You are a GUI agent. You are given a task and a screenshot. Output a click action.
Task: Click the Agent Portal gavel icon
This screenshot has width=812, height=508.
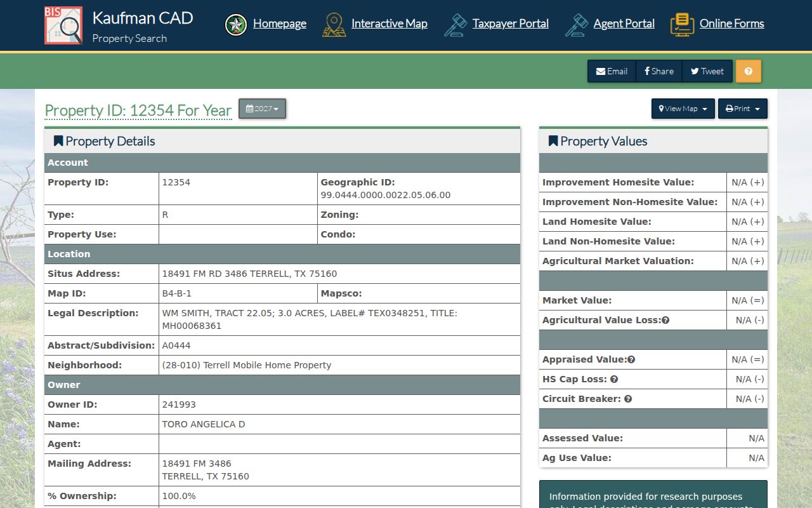coord(577,25)
